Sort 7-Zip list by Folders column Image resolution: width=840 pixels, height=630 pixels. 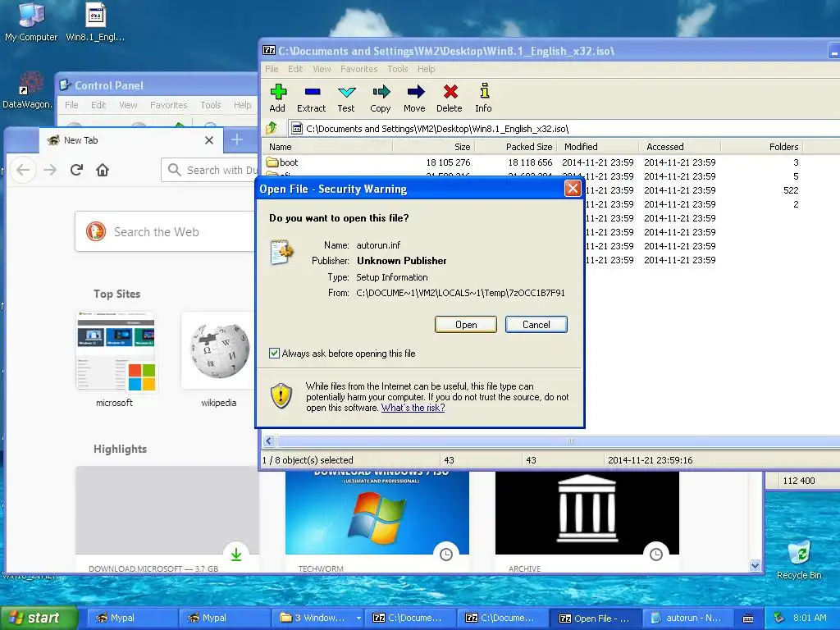[762, 147]
